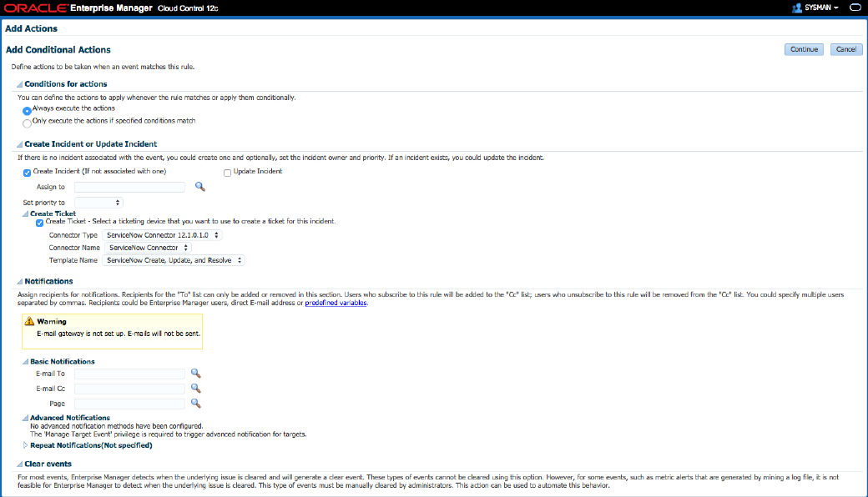Click the Assign to search magnifier icon
Screen dimensions: 868x497
(199, 187)
